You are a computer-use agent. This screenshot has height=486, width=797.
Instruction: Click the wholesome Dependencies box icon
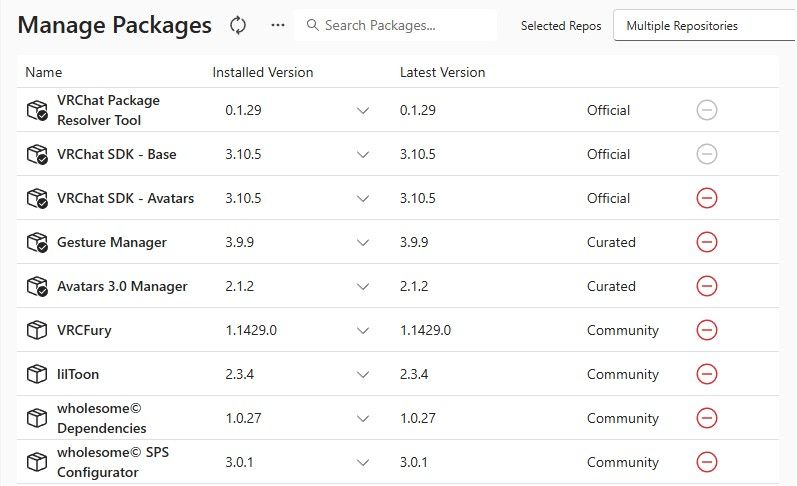tap(37, 418)
